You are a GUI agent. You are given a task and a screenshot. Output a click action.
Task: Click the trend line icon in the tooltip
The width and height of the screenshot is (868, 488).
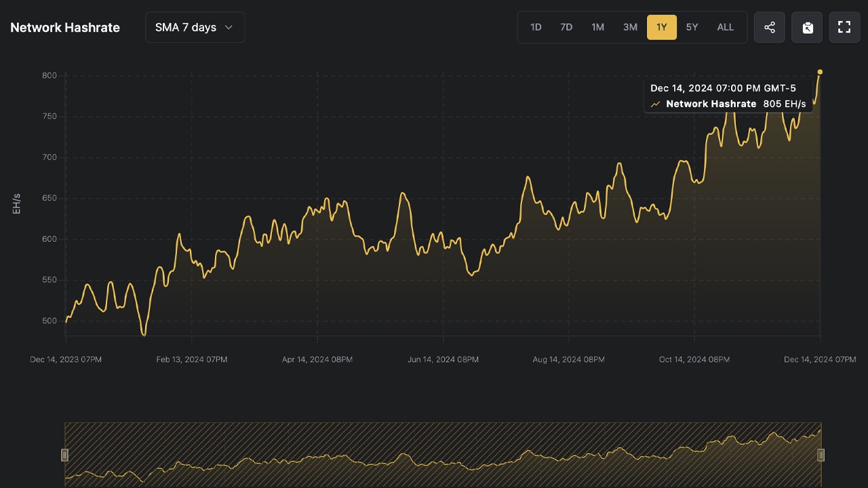[655, 104]
